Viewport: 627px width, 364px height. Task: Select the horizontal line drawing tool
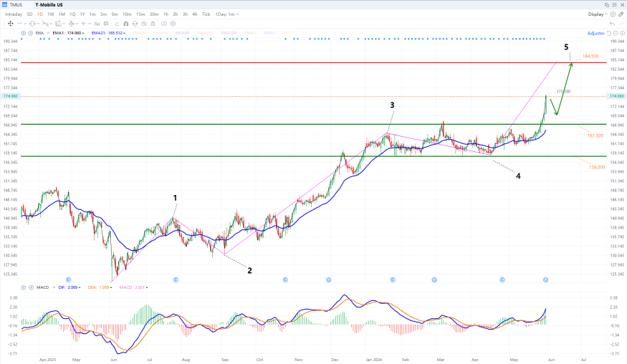(19, 24)
